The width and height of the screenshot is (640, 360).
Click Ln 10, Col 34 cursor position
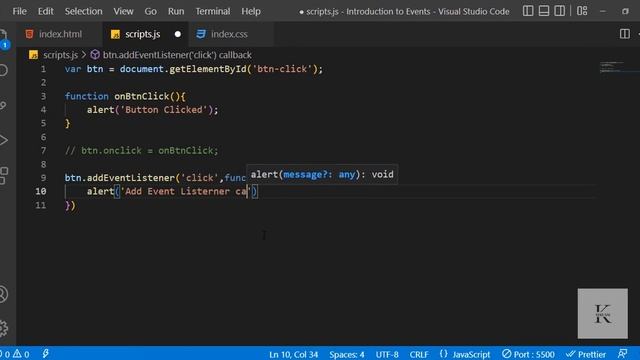[x=293, y=354]
